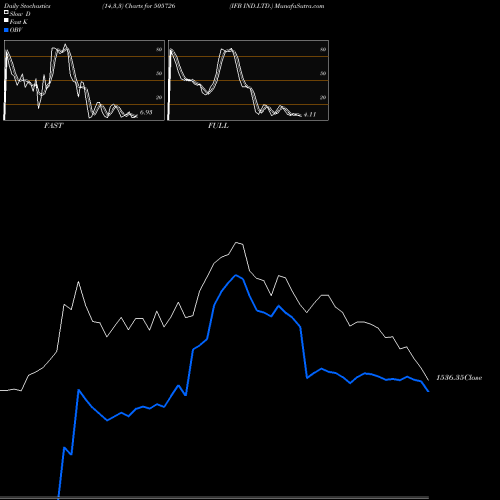Click the FULL stochastic chart panel
This screenshot has width=500, height=500.
248,80
